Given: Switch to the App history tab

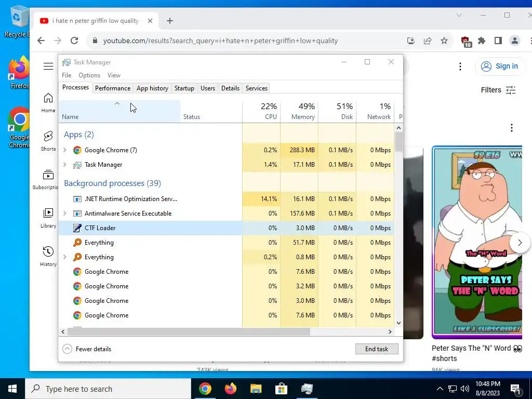Looking at the screenshot, I should (152, 88).
